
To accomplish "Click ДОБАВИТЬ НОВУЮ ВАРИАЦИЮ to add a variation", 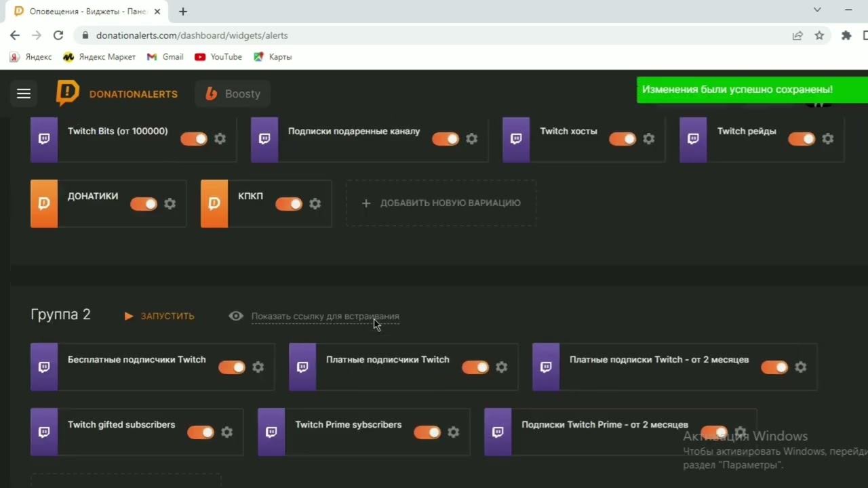I will 441,203.
